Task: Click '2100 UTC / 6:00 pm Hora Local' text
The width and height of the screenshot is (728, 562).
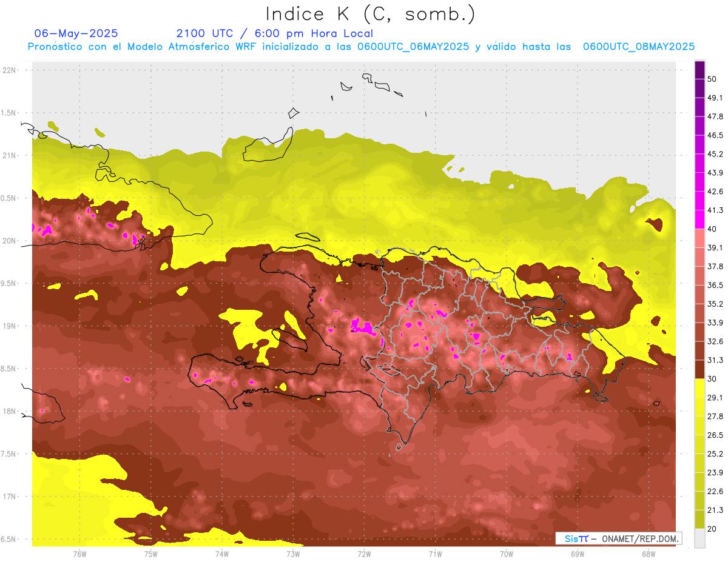Action: [274, 33]
